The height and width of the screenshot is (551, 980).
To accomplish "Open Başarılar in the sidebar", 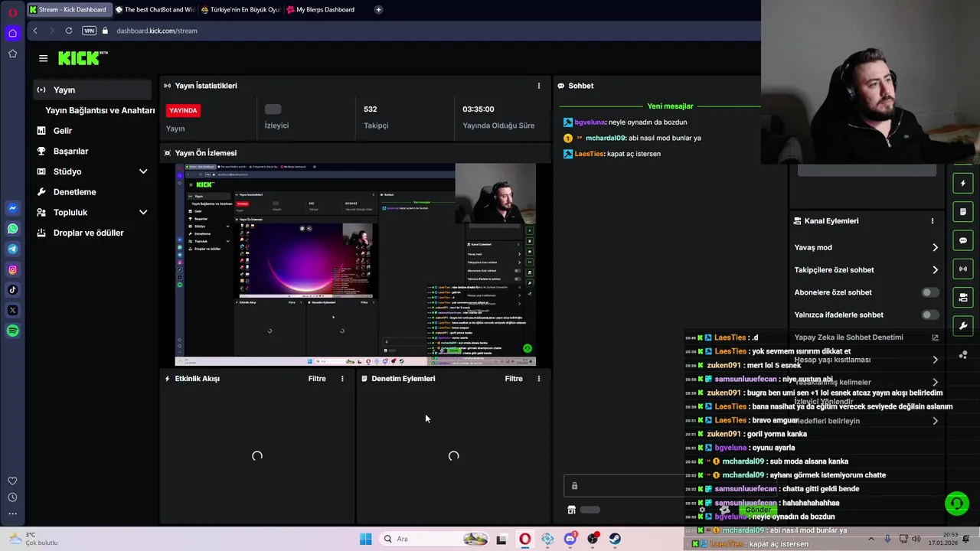I will pyautogui.click(x=70, y=151).
